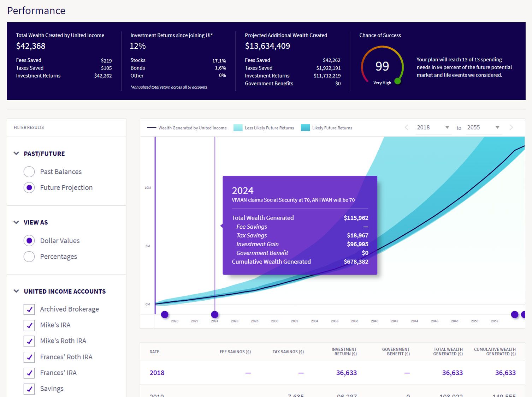
Task: Click the end range slider handle near 2052
Action: pos(515,314)
